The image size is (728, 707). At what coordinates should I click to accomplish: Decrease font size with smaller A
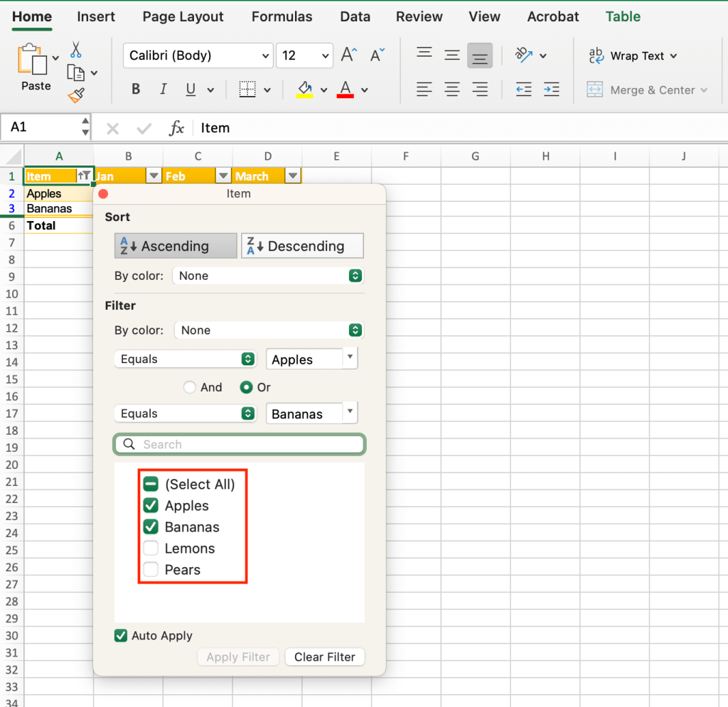click(x=377, y=55)
